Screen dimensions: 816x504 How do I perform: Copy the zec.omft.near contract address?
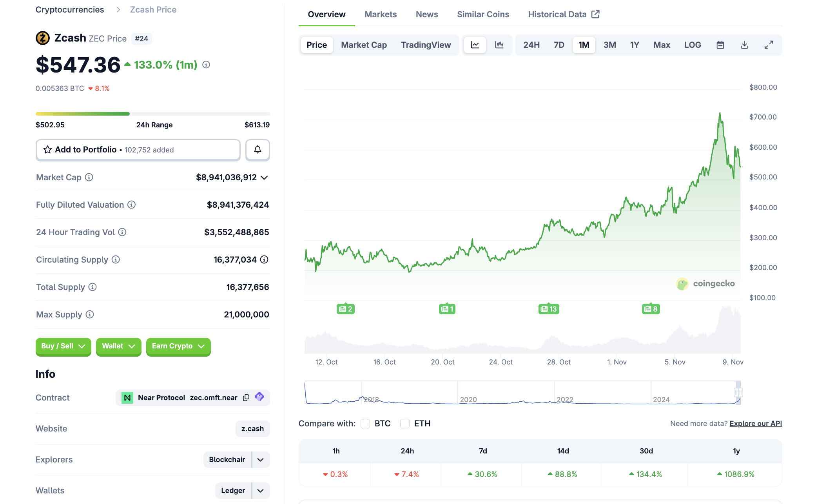[x=246, y=397]
